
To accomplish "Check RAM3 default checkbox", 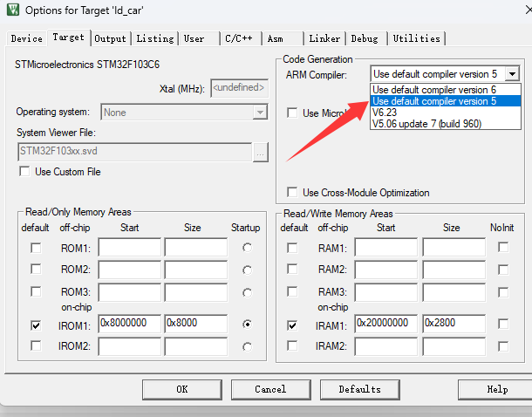I will (292, 291).
